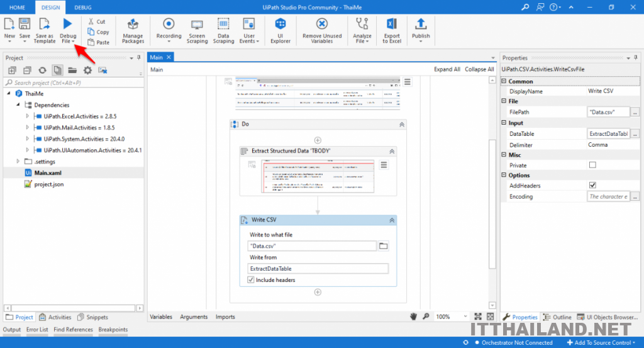
Task: Collapse the ThaiMe project node
Action: [9, 94]
